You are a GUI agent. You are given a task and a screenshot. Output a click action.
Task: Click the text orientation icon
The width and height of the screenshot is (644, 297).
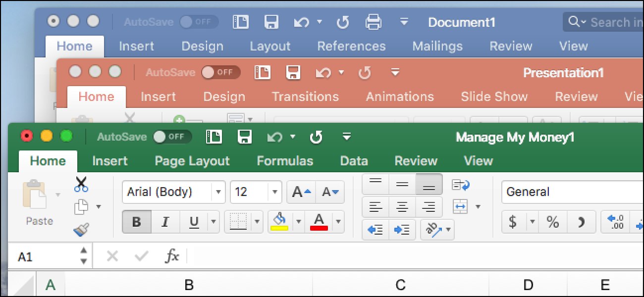433,230
